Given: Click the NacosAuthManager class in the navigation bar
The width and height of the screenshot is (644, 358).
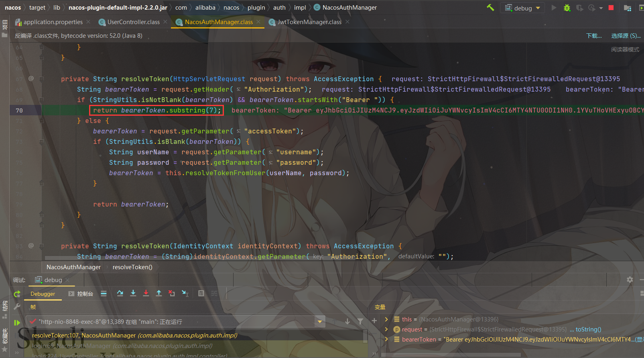Looking at the screenshot, I should pyautogui.click(x=345, y=8).
